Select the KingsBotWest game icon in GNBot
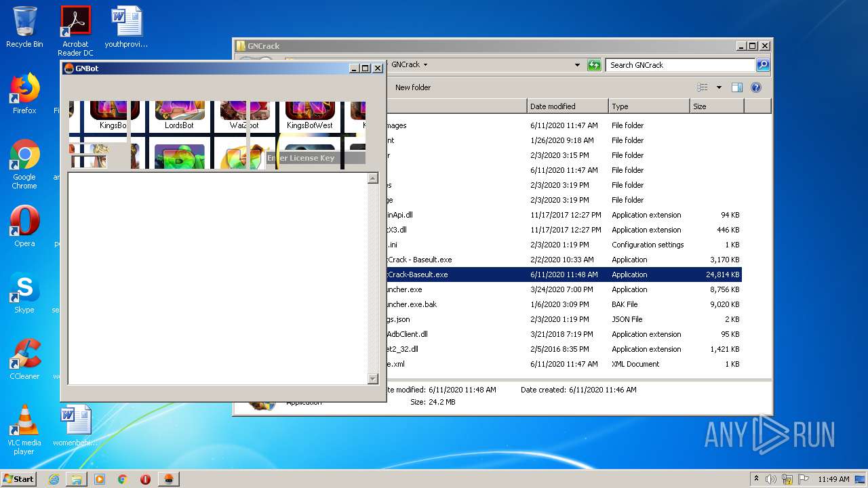 click(310, 115)
